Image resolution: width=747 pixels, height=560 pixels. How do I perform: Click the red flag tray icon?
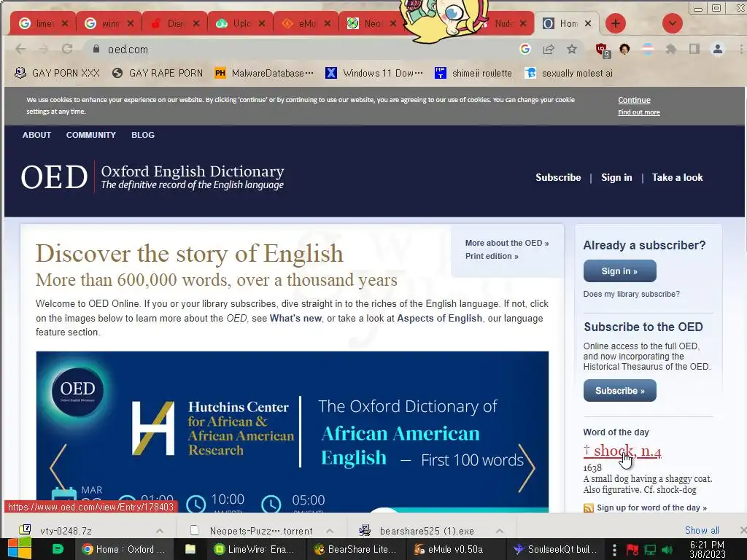pyautogui.click(x=632, y=550)
